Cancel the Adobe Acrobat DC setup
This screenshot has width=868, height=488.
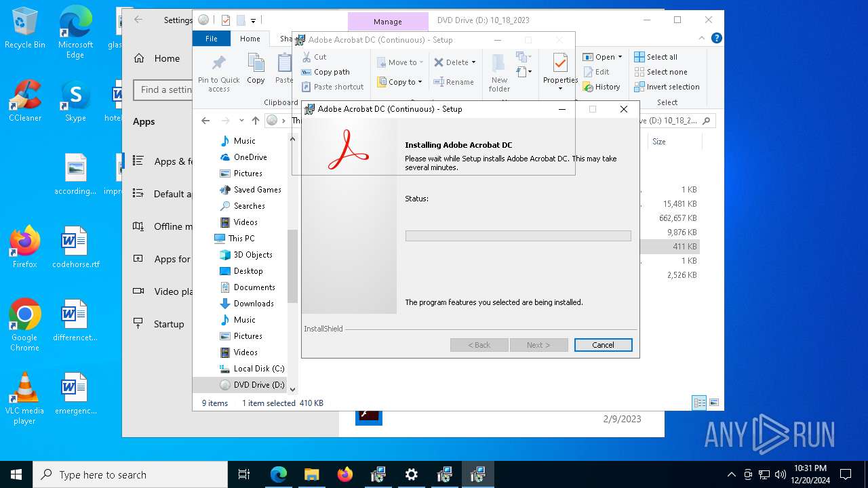point(603,345)
